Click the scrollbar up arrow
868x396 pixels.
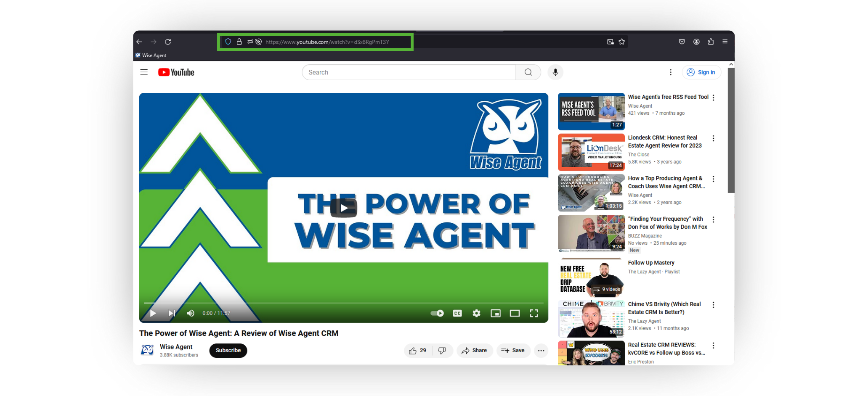(x=731, y=64)
